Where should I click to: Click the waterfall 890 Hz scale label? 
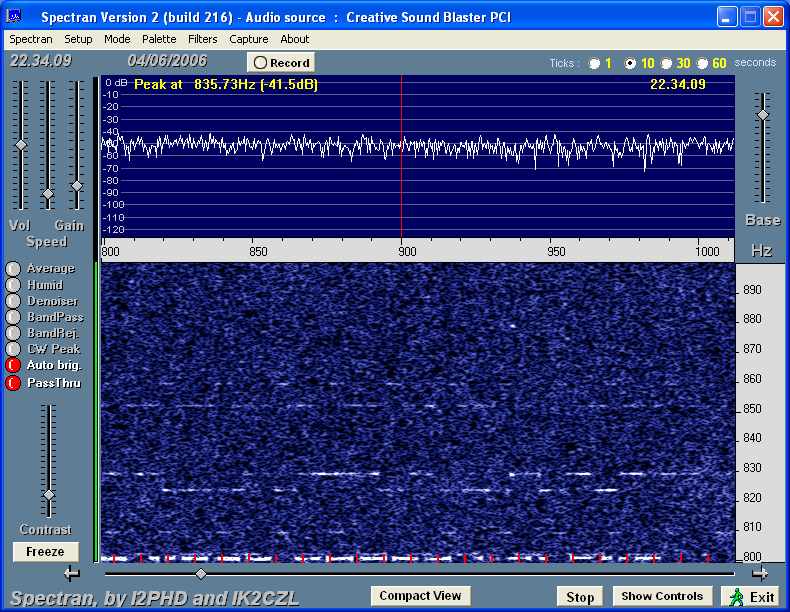(752, 290)
